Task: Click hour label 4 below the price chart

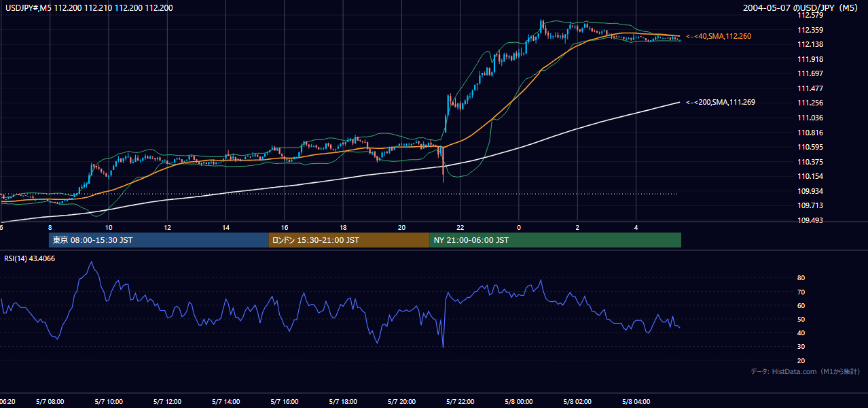Action: (636, 227)
